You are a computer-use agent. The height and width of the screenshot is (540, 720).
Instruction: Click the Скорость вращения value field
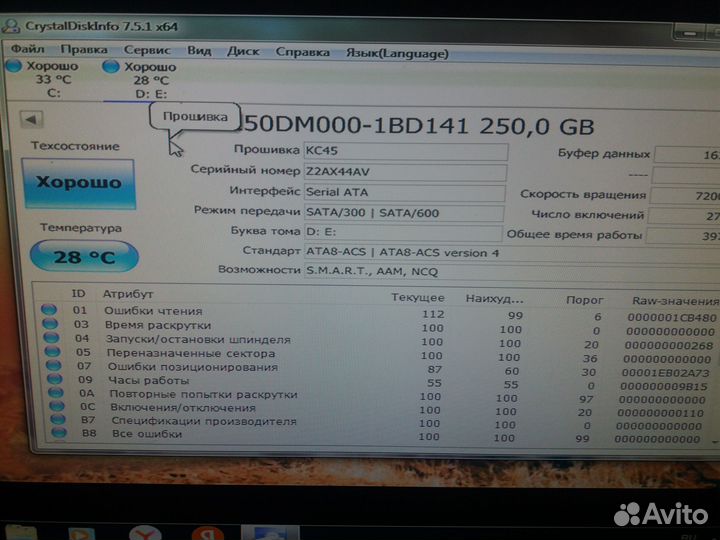pos(685,196)
